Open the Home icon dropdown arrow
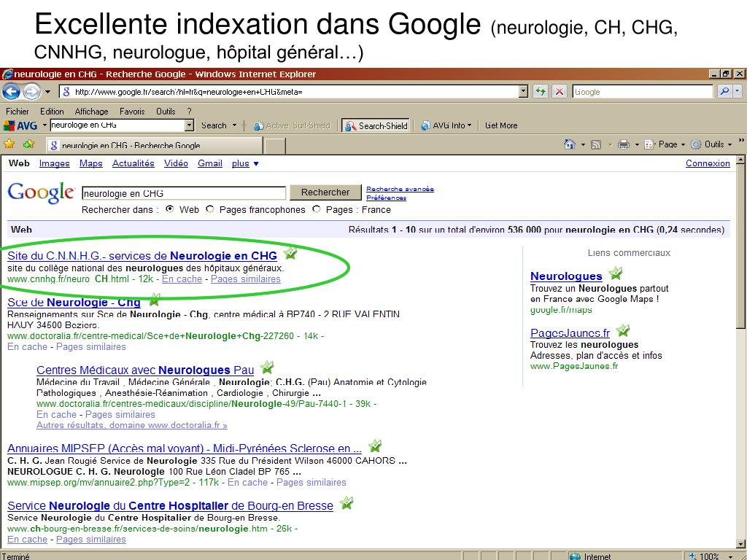Image resolution: width=747 pixels, height=560 pixels. click(x=583, y=144)
